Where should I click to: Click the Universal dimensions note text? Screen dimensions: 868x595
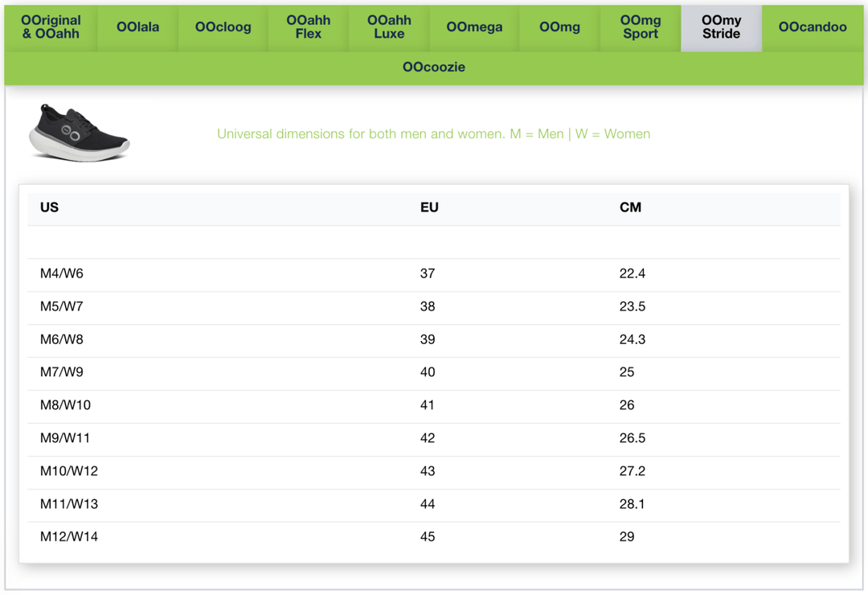click(433, 134)
